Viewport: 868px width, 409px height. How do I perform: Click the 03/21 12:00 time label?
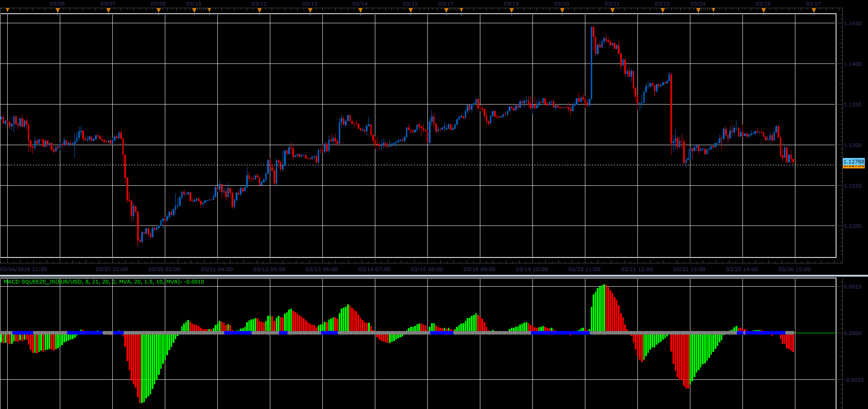pyautogui.click(x=637, y=269)
